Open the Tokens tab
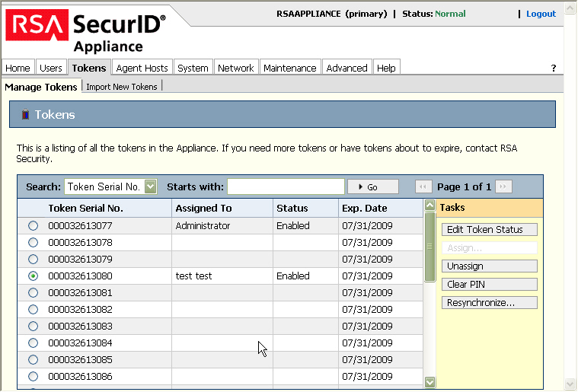This screenshot has width=578, height=392. 89,68
